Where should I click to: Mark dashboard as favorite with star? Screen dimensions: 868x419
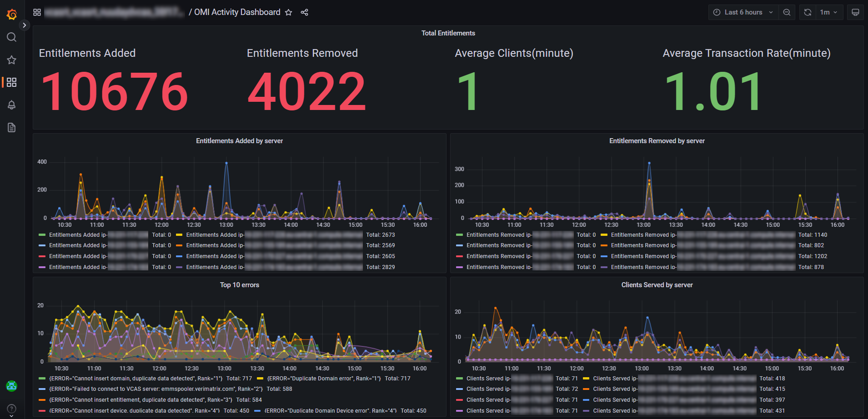pos(288,12)
